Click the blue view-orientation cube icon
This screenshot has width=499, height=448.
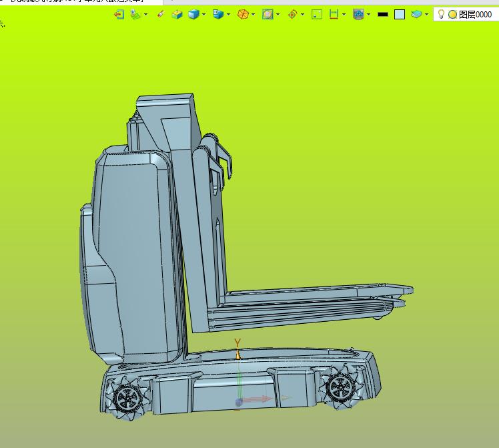[218, 14]
